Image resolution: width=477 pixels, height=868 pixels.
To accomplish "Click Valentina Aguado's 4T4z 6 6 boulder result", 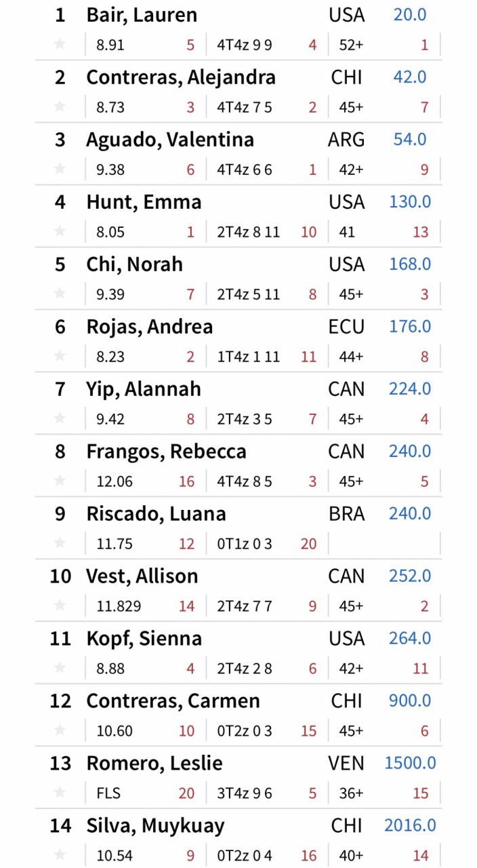I will point(245,170).
